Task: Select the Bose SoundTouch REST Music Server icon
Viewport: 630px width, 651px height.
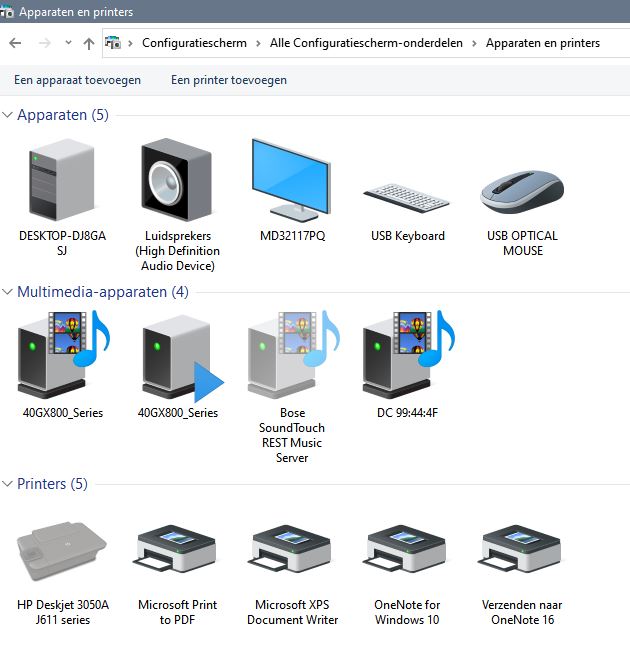Action: pos(293,354)
